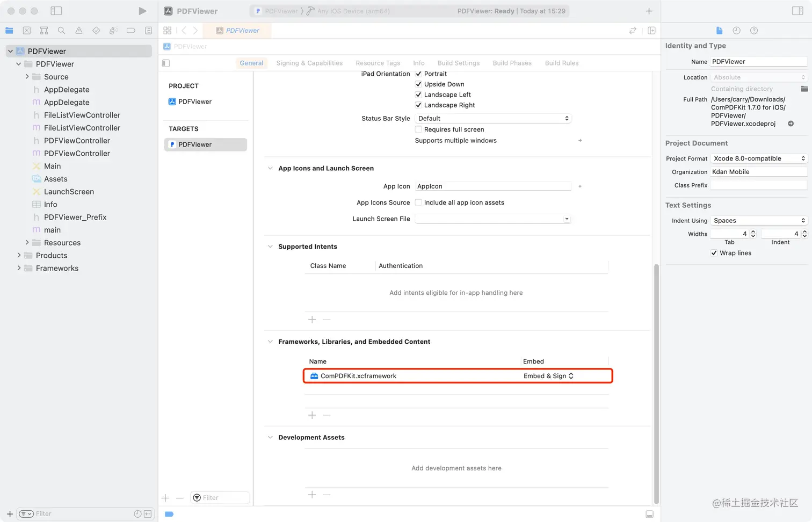Toggle the inspectors panel at top right

tap(798, 11)
